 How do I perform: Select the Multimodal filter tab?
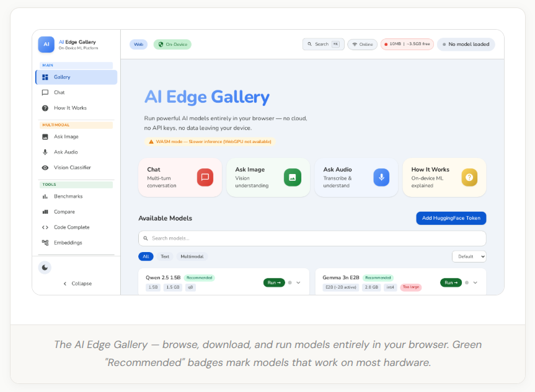(x=192, y=256)
